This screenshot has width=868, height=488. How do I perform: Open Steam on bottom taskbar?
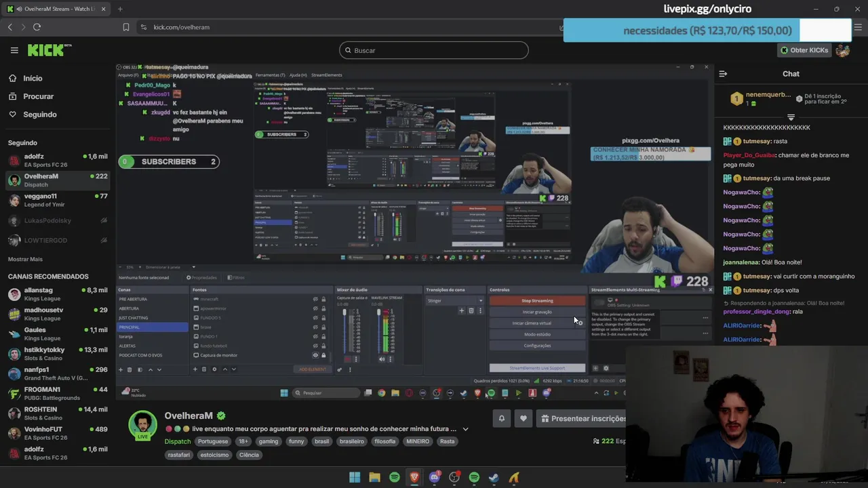[494, 477]
